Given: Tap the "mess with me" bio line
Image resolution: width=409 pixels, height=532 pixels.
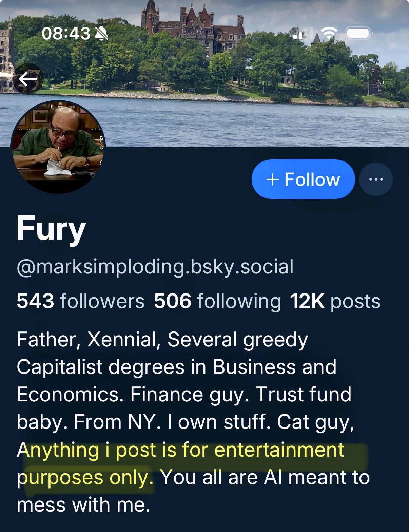Looking at the screenshot, I should click(83, 505).
